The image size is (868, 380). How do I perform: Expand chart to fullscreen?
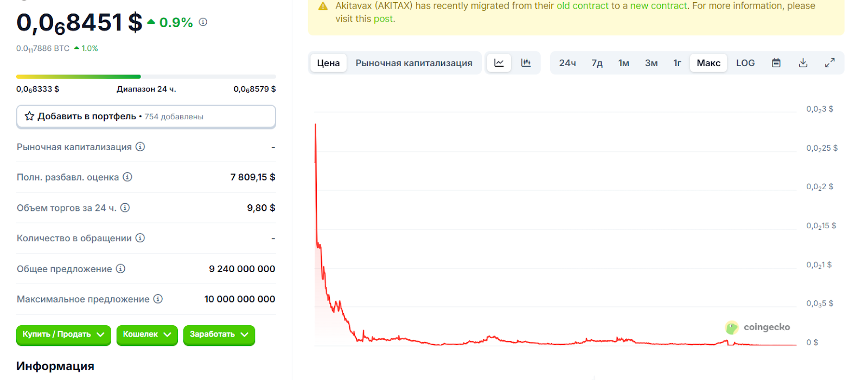pyautogui.click(x=829, y=63)
